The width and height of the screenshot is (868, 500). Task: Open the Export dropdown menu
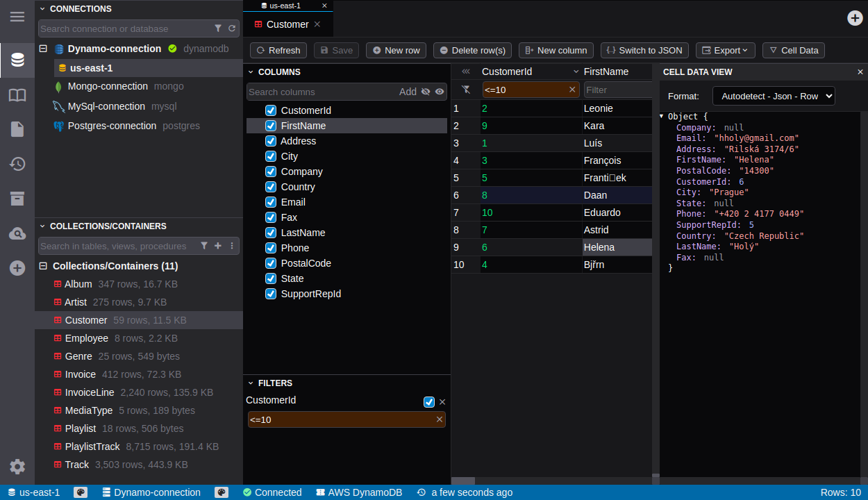click(725, 50)
